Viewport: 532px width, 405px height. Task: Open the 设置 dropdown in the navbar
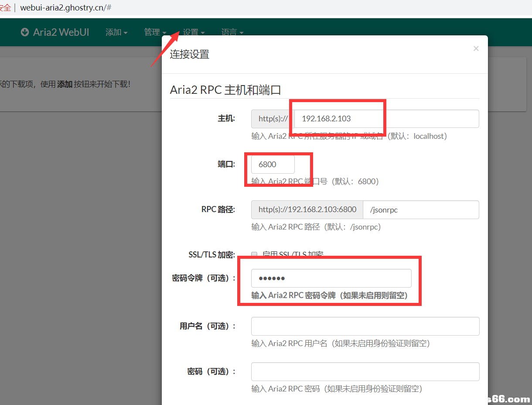[194, 32]
